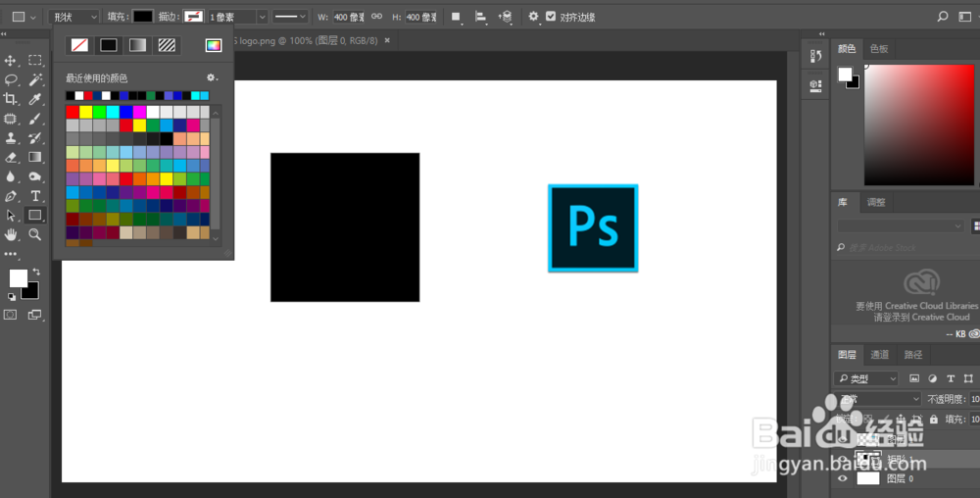Select the Zoom tool
Viewport: 980px width, 498px height.
click(35, 235)
